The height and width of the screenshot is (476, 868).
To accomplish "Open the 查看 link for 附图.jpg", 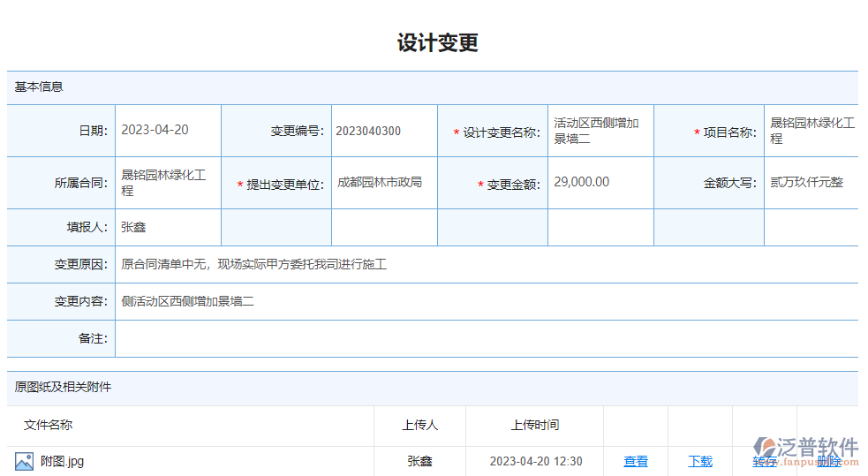I will coord(636,461).
